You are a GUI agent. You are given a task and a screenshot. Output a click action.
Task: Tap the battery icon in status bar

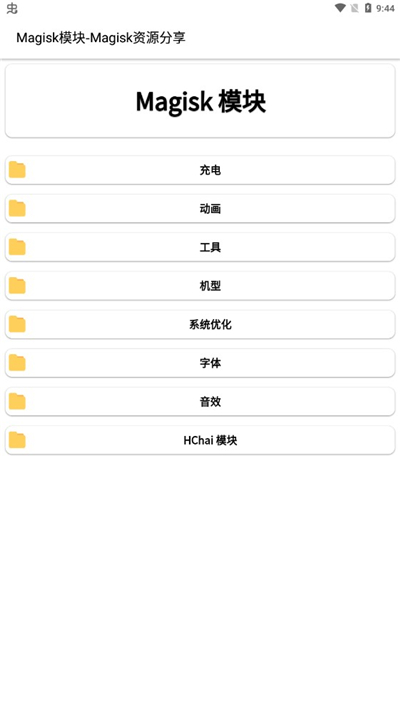pos(368,8)
